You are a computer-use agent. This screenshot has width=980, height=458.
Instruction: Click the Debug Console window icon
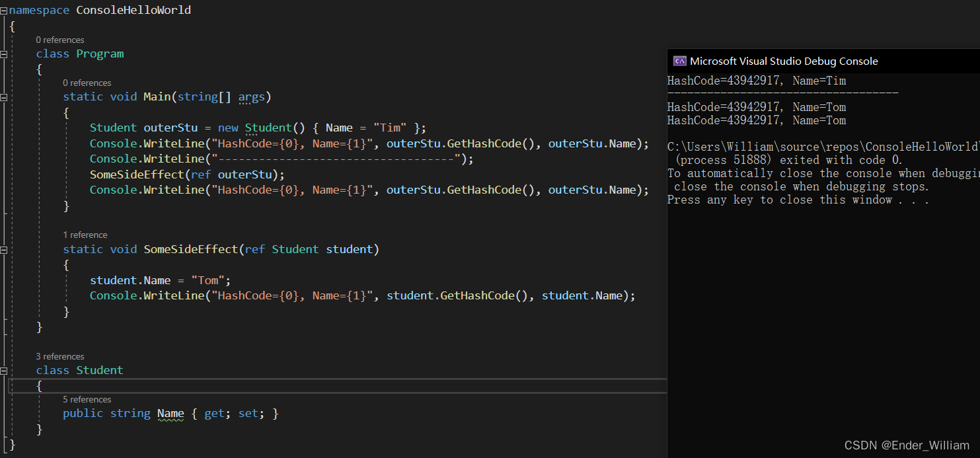[x=679, y=61]
